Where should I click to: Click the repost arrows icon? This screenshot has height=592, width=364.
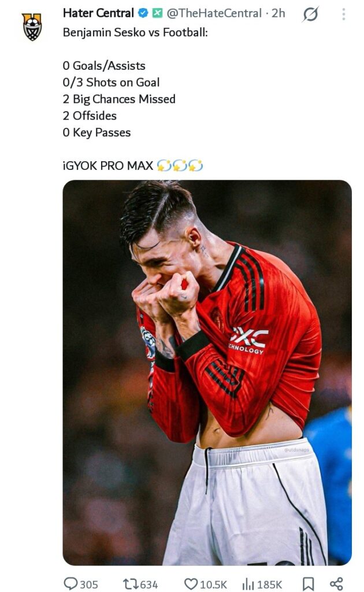(131, 584)
